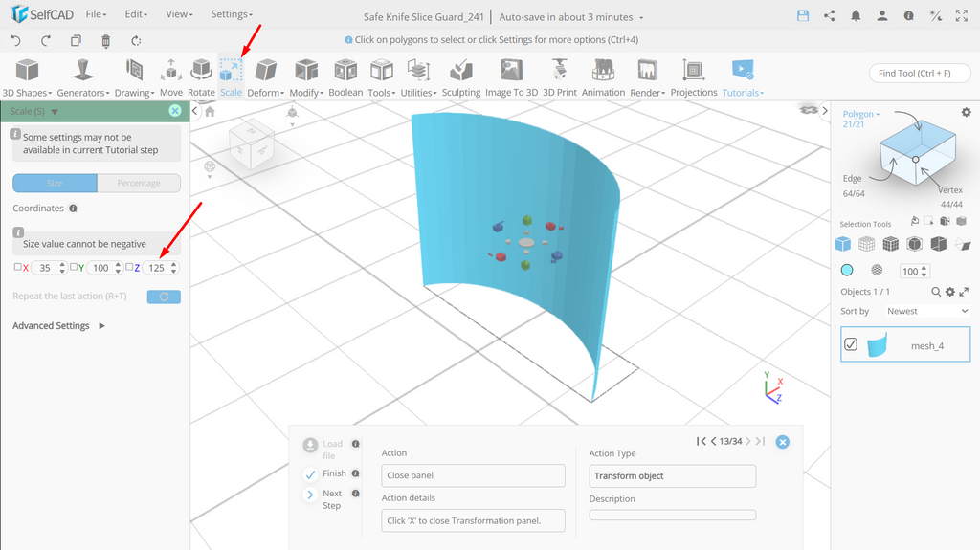The height and width of the screenshot is (550, 980).
Task: Activate the Rotate tool
Action: coord(201,77)
